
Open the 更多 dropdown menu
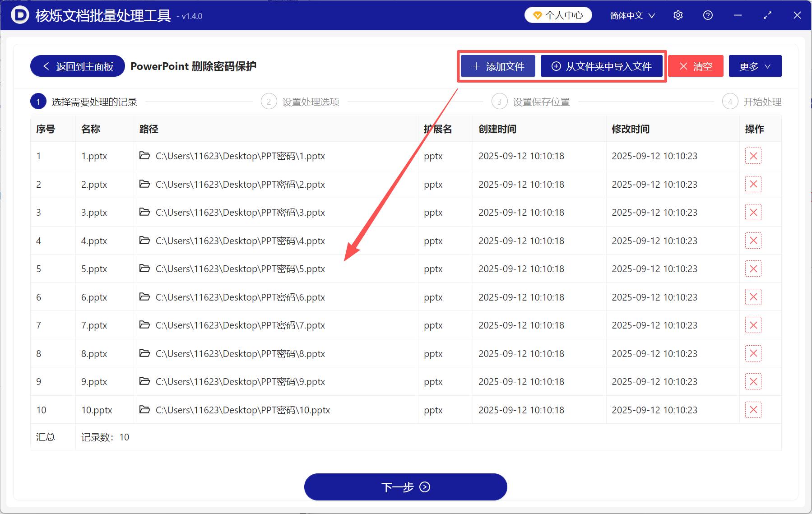click(755, 65)
